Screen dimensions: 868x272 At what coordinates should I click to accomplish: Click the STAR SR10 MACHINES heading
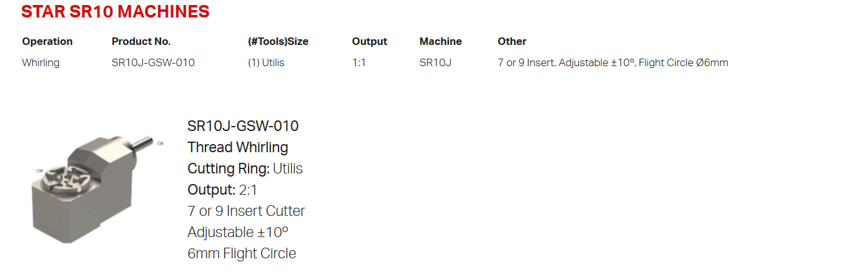point(116,12)
